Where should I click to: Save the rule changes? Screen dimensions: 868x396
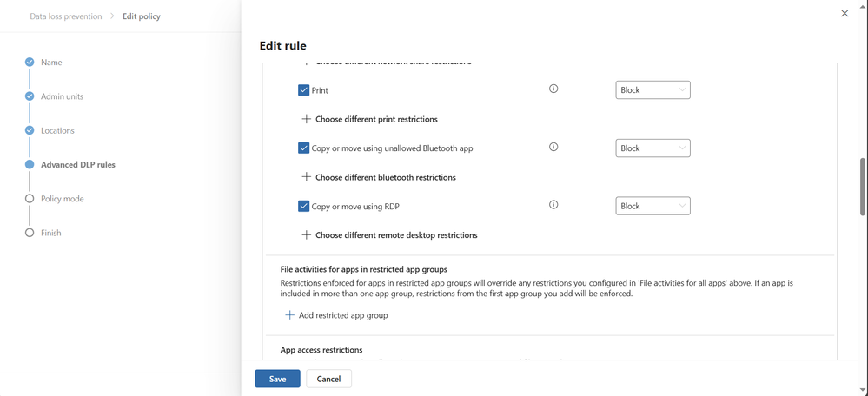(x=277, y=379)
